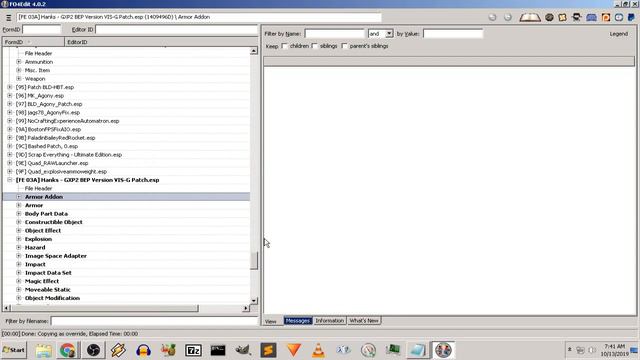Open Sublime Text taskbar icon
640x360 pixels.
pos(268,350)
